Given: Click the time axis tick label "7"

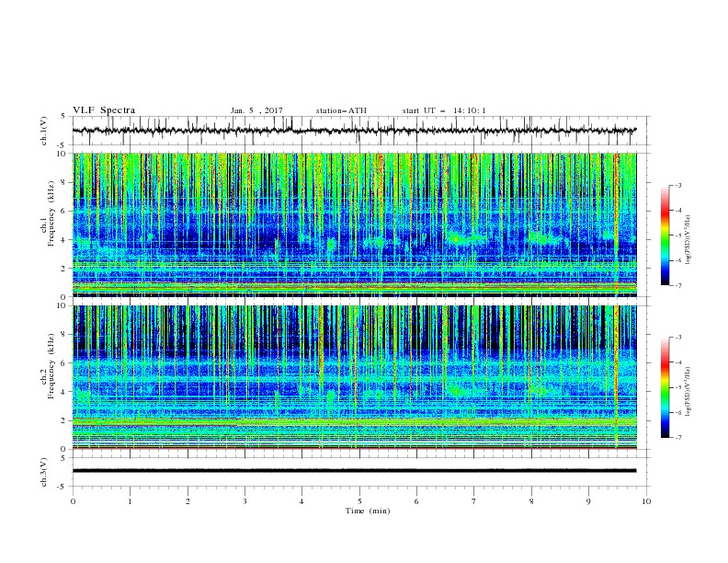Looking at the screenshot, I should [x=474, y=501].
